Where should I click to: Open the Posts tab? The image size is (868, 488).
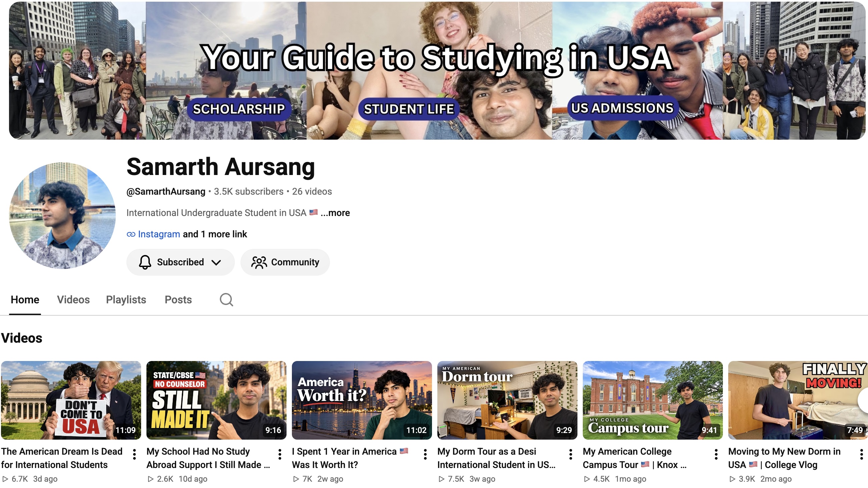[178, 300]
